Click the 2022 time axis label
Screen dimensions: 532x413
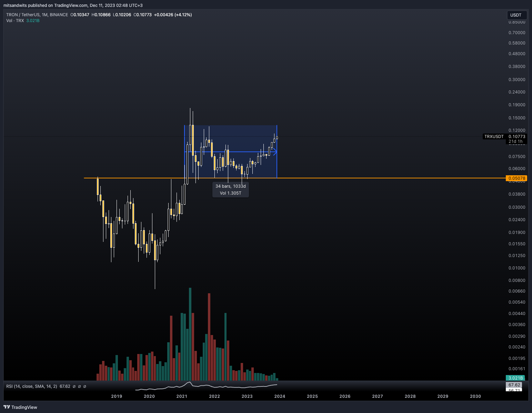pyautogui.click(x=214, y=396)
